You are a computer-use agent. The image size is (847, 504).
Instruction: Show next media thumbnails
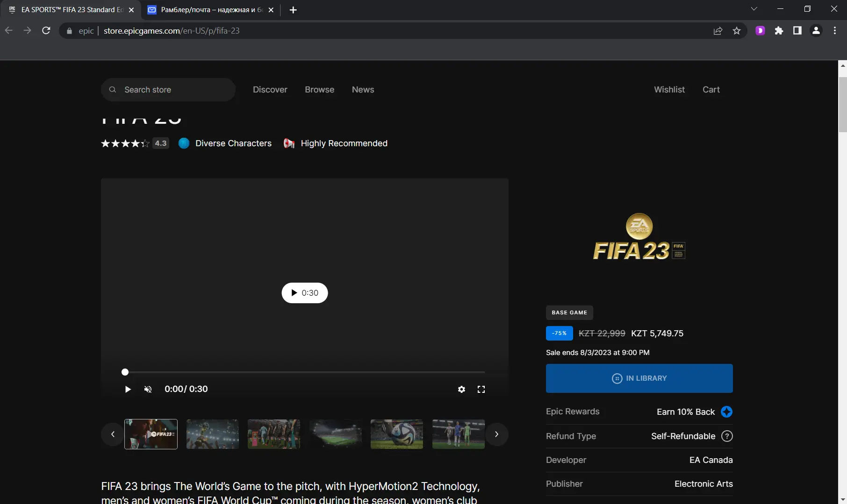496,434
